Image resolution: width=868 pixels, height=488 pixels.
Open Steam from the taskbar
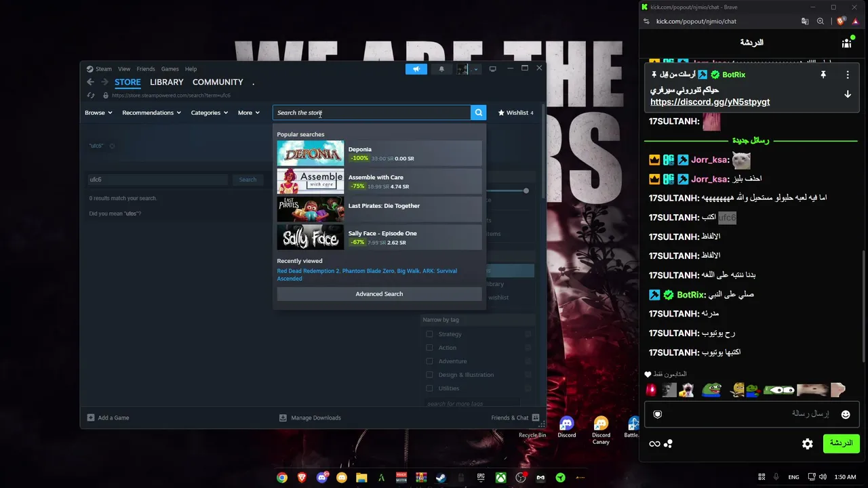tap(441, 477)
